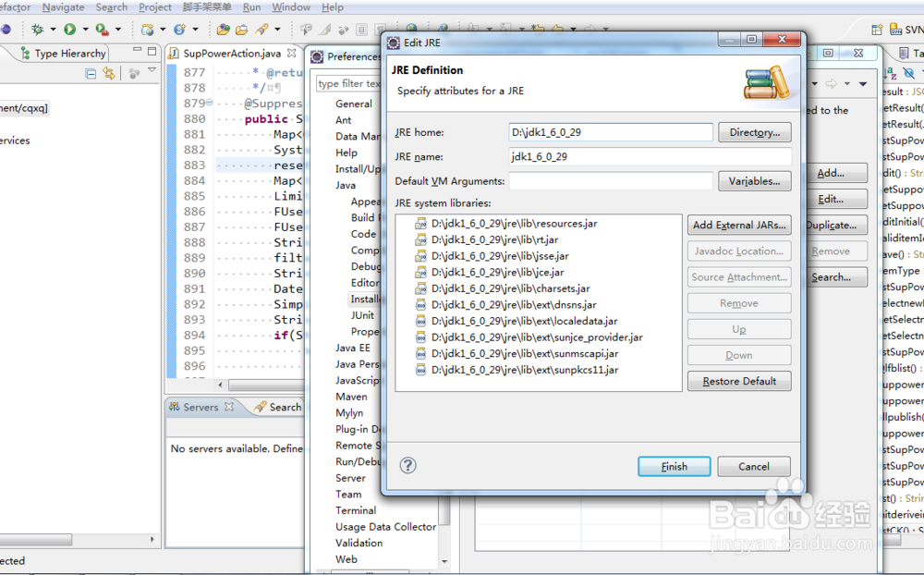Open the Navigate menu
924x575 pixels.
click(63, 7)
